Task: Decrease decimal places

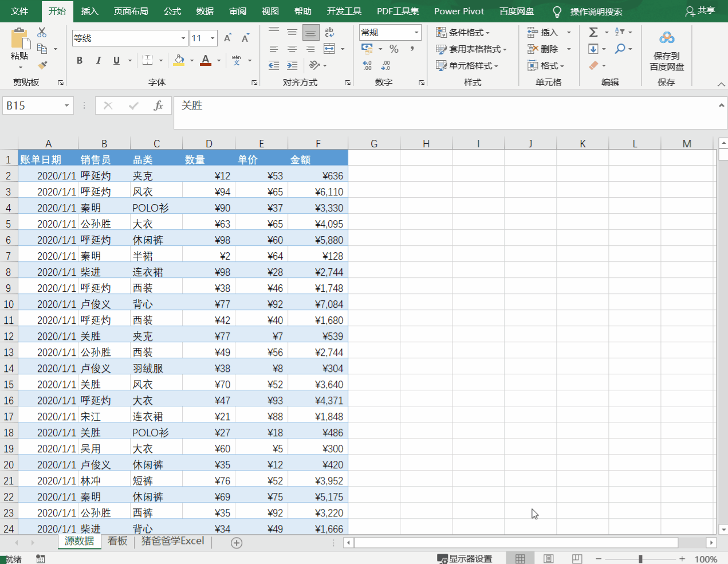Action: pyautogui.click(x=386, y=65)
